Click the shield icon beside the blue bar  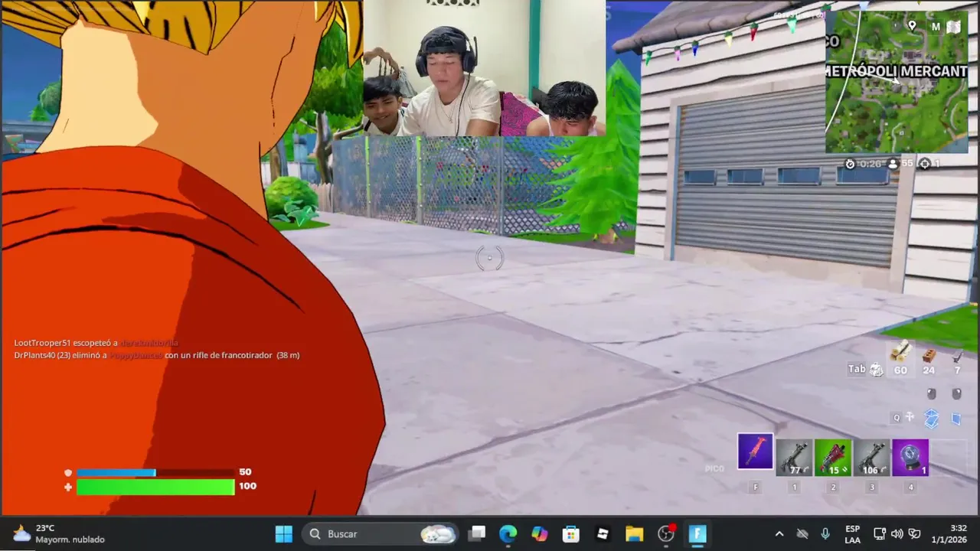(x=68, y=473)
